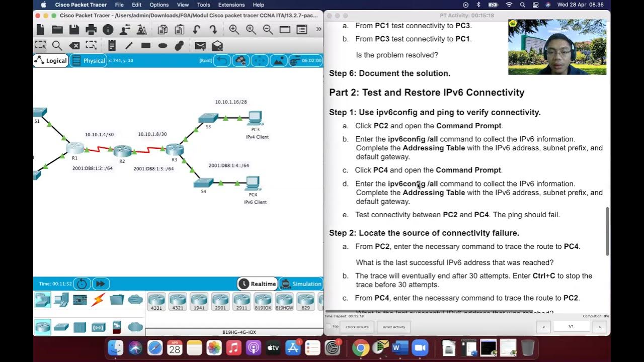Toggle the Top checkbox in PT Activity
Image resolution: width=644 pixels, height=362 pixels.
[329, 326]
